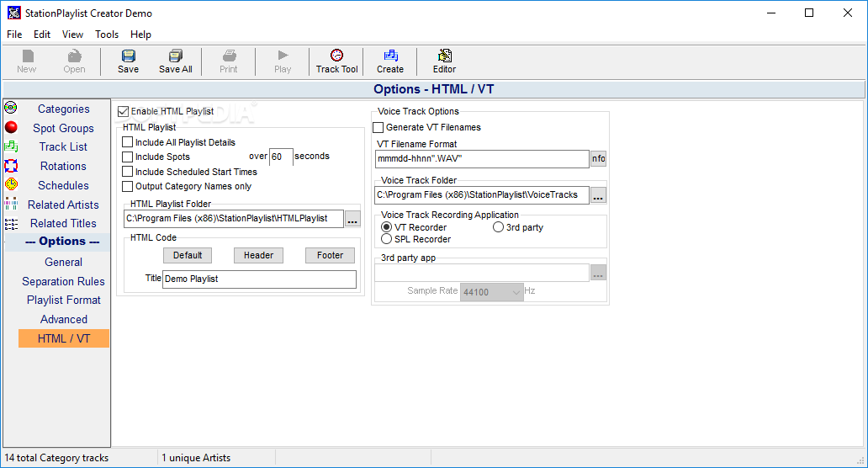Click the 3rd party app path field
This screenshot has height=468, width=868.
pyautogui.click(x=482, y=273)
